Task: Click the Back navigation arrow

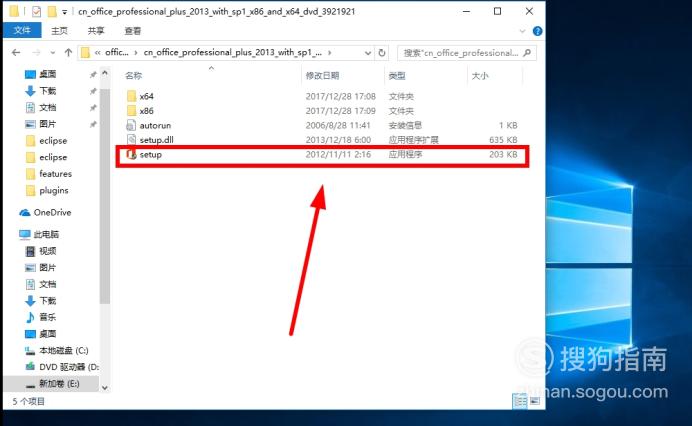Action: [16, 53]
